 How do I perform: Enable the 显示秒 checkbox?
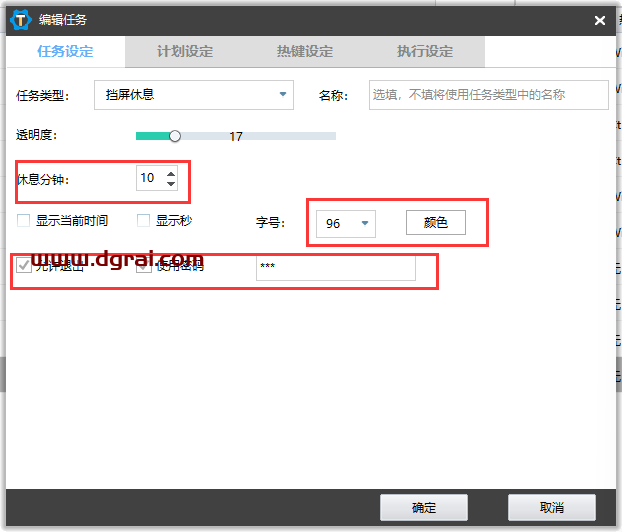pos(143,221)
